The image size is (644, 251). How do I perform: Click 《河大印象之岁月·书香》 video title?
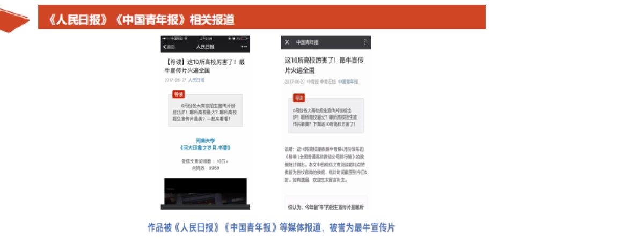[206, 148]
